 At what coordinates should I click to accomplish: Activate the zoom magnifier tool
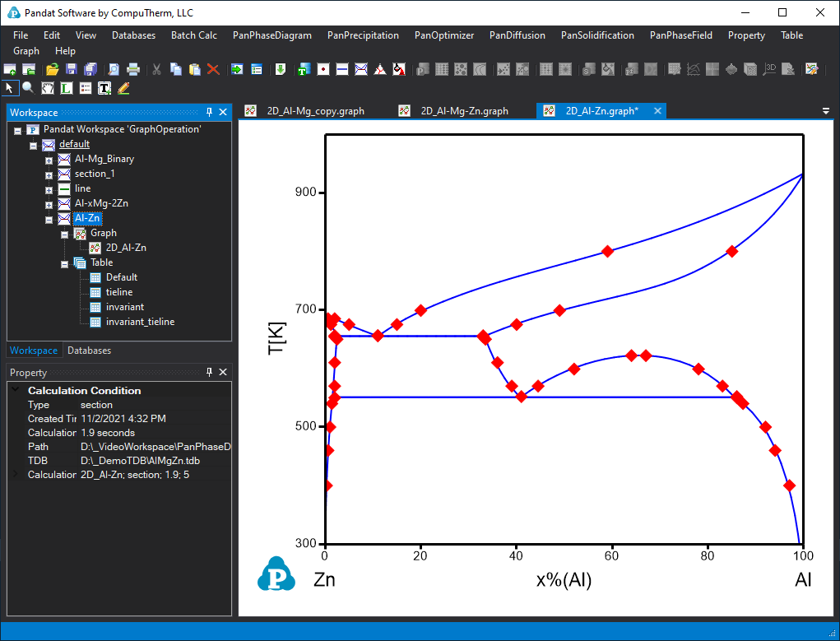28,87
